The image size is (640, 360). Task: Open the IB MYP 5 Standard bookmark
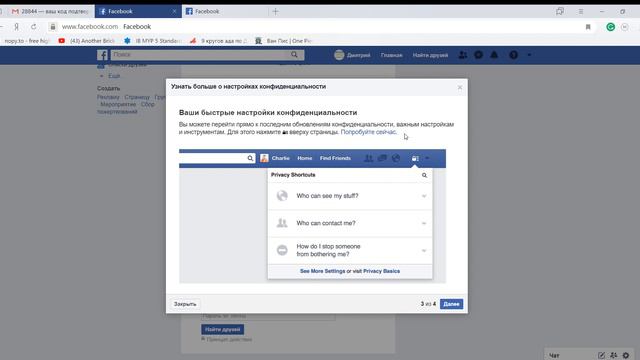click(x=152, y=41)
